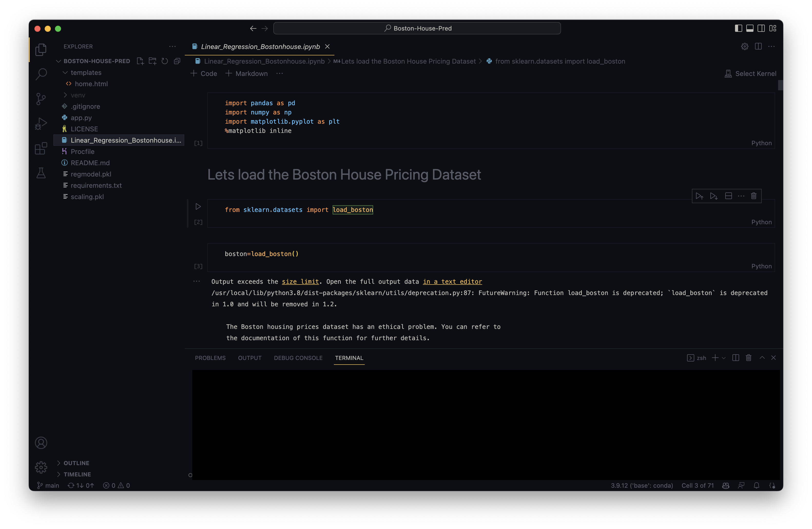Click the GitHub Copilot status bar icon
This screenshot has width=812, height=529.
[x=725, y=485]
